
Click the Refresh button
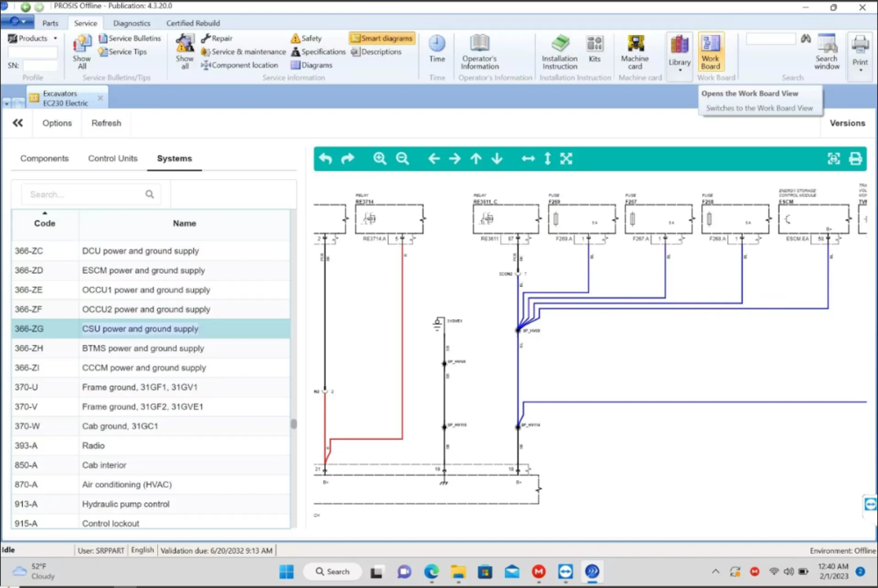106,123
